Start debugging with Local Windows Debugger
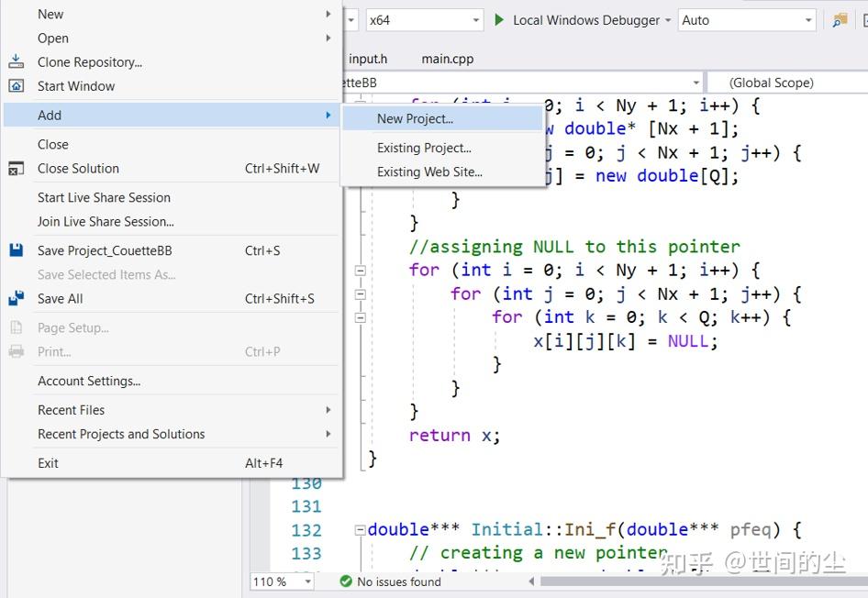The image size is (868, 598). click(498, 19)
